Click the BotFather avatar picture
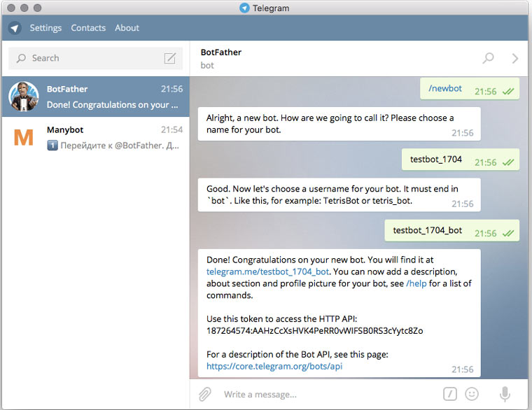532x410 pixels. click(x=23, y=97)
